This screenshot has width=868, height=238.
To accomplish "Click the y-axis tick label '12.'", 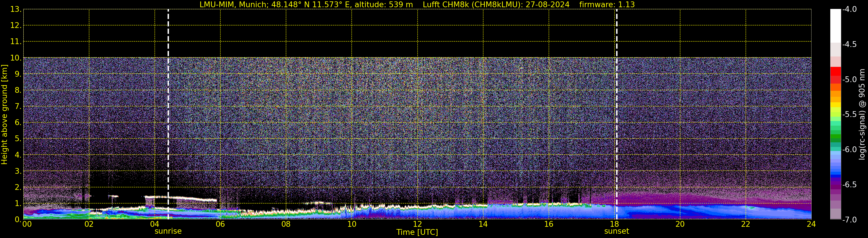I will tap(16, 26).
